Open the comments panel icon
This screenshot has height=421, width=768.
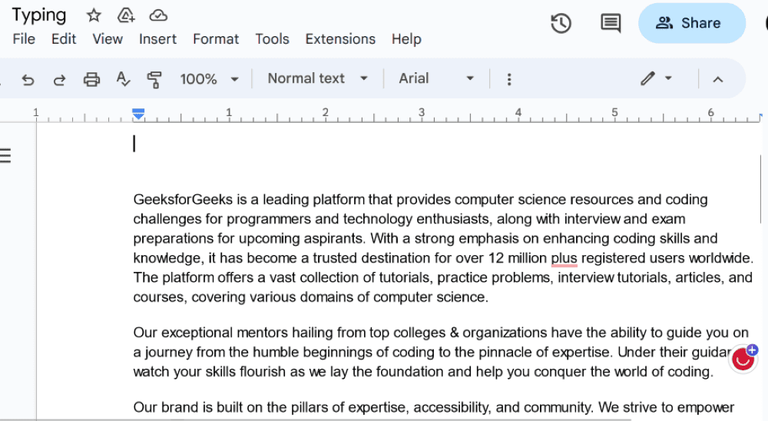point(610,23)
